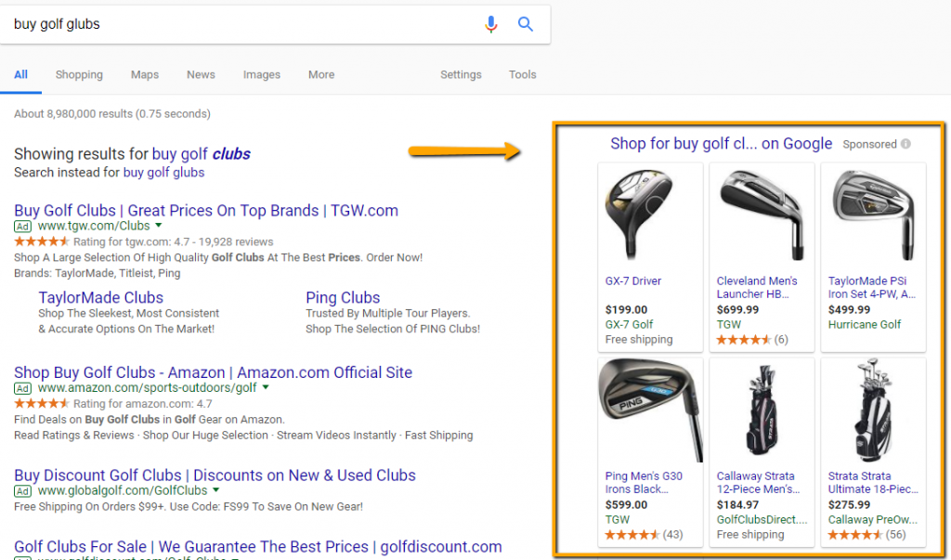Open search Tools
Viewport: 951px width, 560px height.
tap(522, 74)
